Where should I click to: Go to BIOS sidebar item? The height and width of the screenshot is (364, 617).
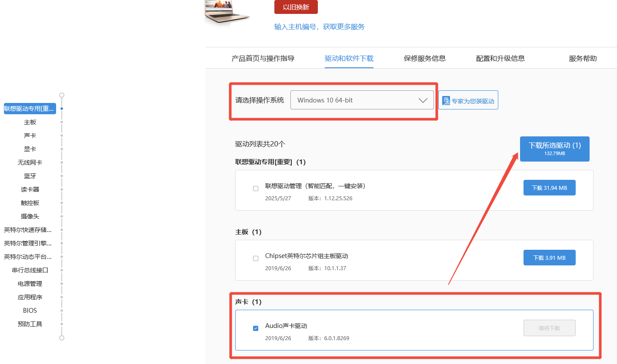pyautogui.click(x=30, y=311)
